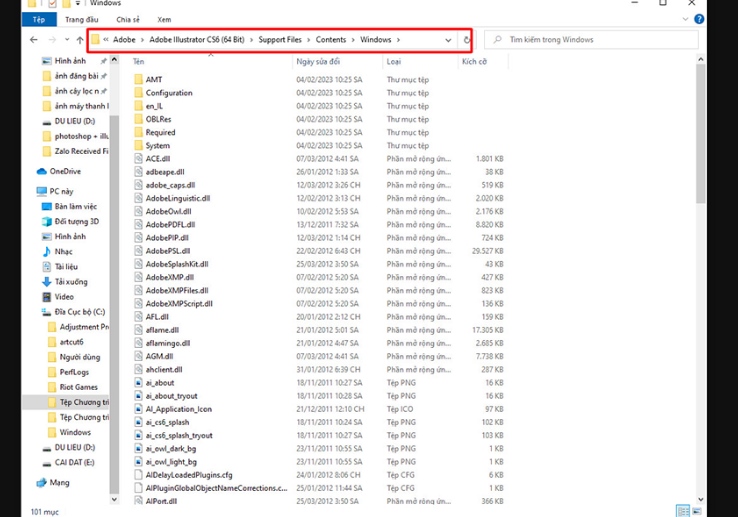Expand the PC này tree node
Viewport: 738px width, 517px height.
(x=33, y=191)
